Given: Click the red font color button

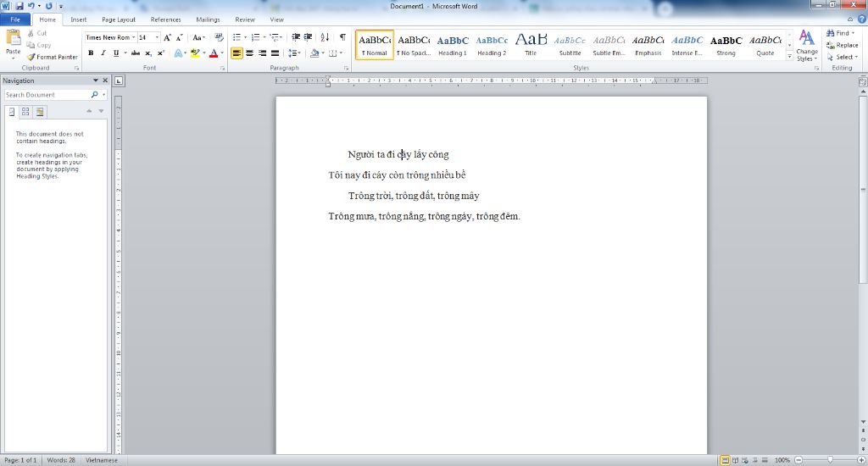Looking at the screenshot, I should pyautogui.click(x=214, y=53).
